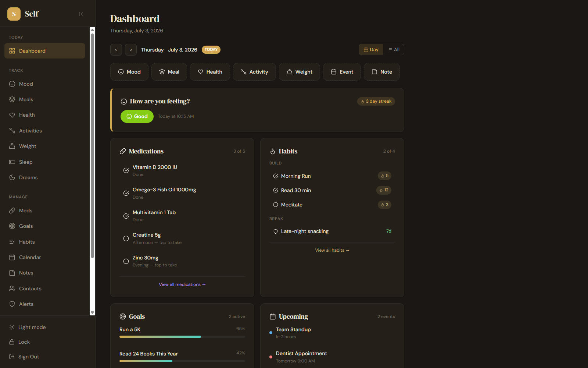Create a new Note entry

[x=382, y=72]
